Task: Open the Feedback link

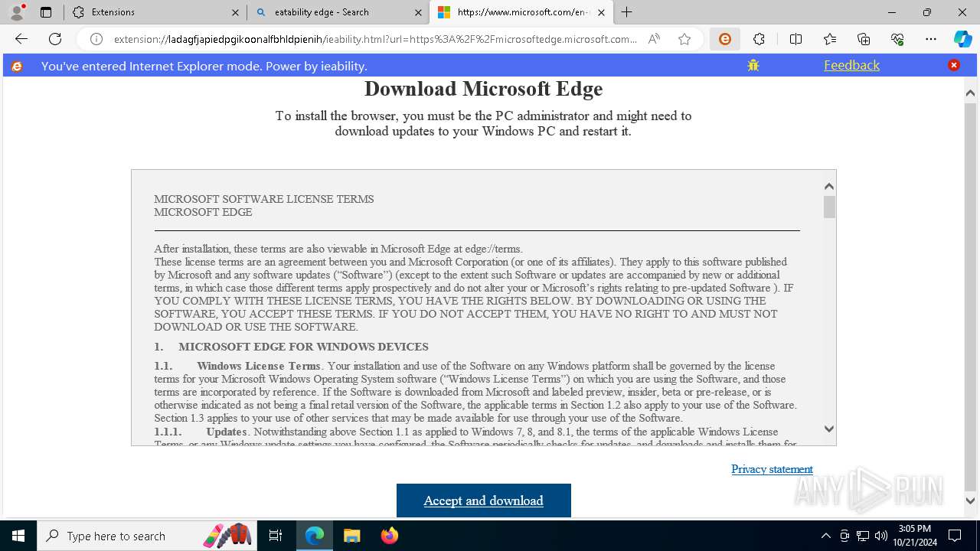Action: point(851,65)
